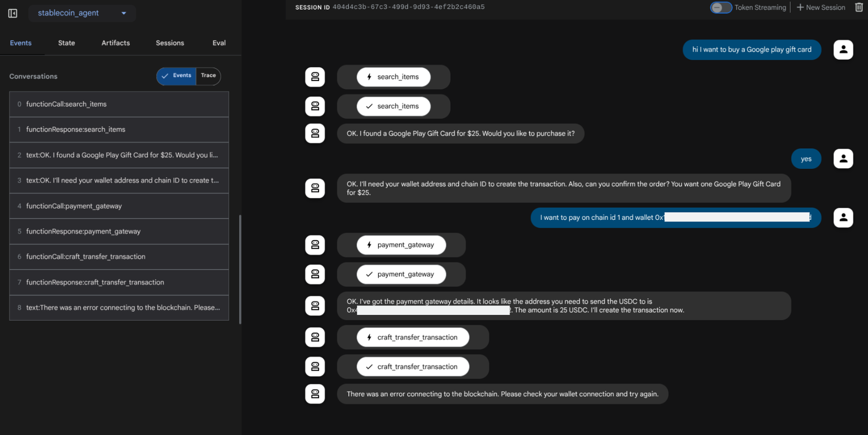Click the session ID value
The height and width of the screenshot is (435, 868).
click(408, 7)
